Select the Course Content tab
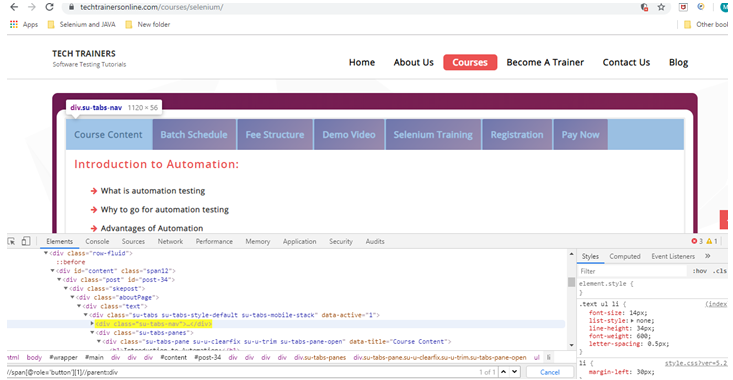Image resolution: width=733 pixels, height=380 pixels. pos(108,135)
